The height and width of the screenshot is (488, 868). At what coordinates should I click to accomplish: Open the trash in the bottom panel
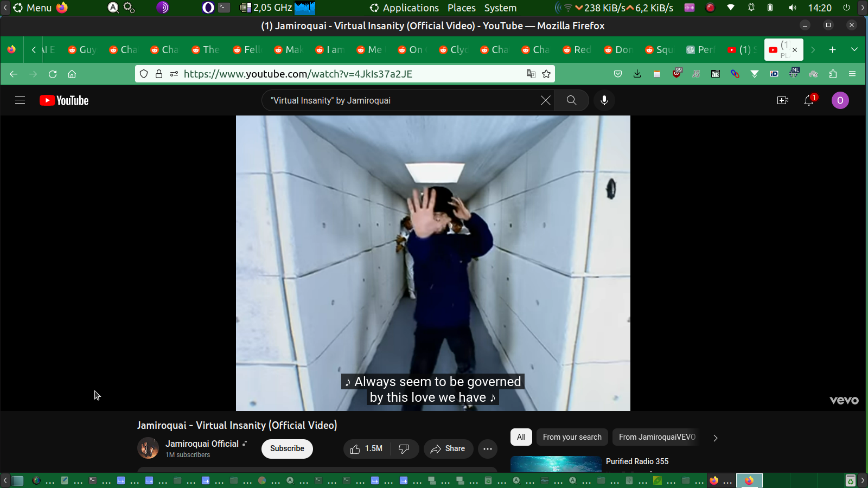(851, 480)
